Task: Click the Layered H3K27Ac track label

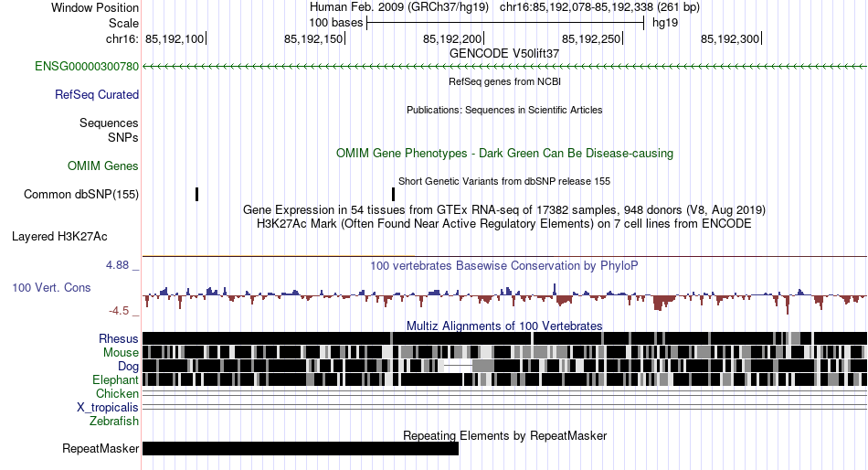Action: pyautogui.click(x=59, y=237)
